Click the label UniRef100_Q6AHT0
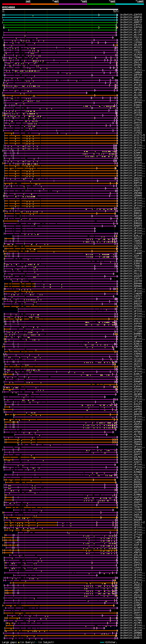 click(131, 613)
